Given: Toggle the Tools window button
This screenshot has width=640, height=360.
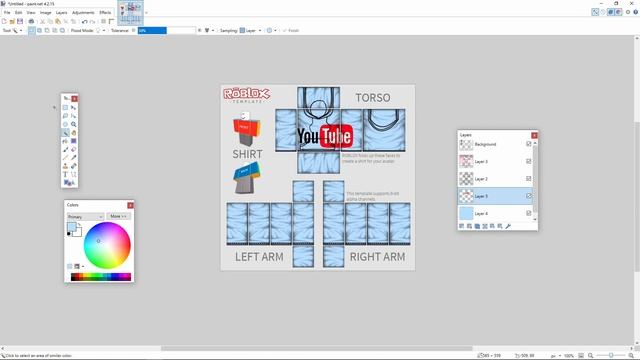Looking at the screenshot, I should (x=595, y=12).
